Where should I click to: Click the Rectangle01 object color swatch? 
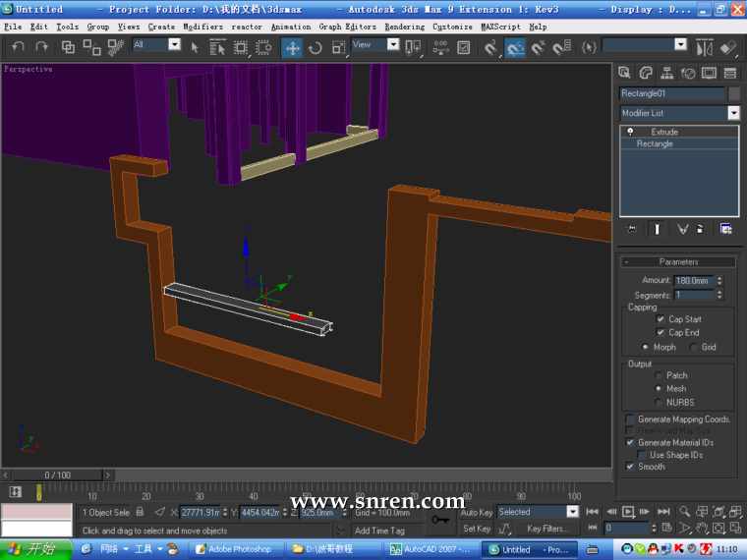733,93
